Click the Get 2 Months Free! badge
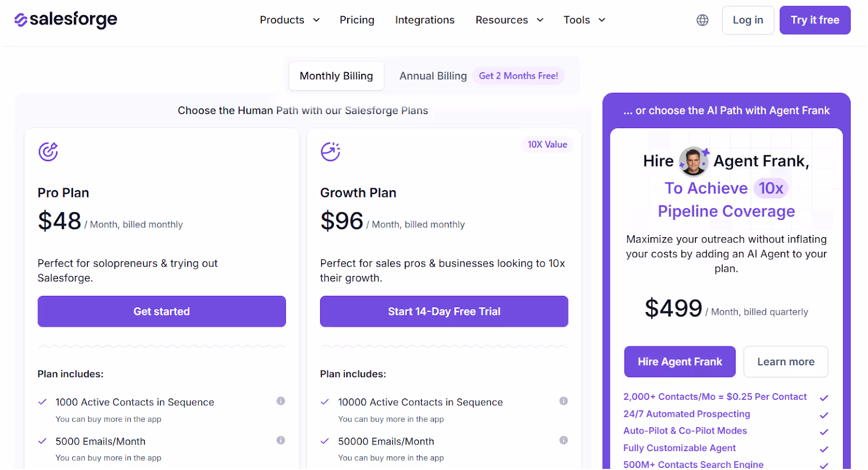The width and height of the screenshot is (868, 470). point(518,76)
